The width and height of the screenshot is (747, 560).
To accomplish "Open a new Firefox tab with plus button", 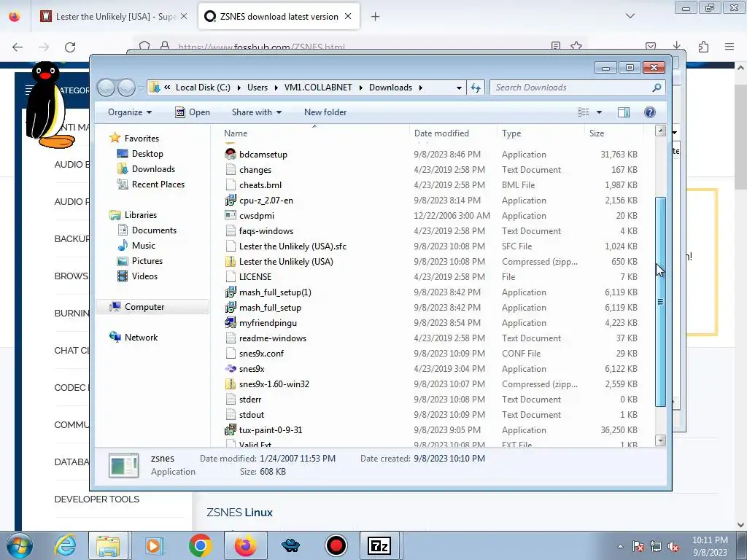I will pyautogui.click(x=376, y=16).
